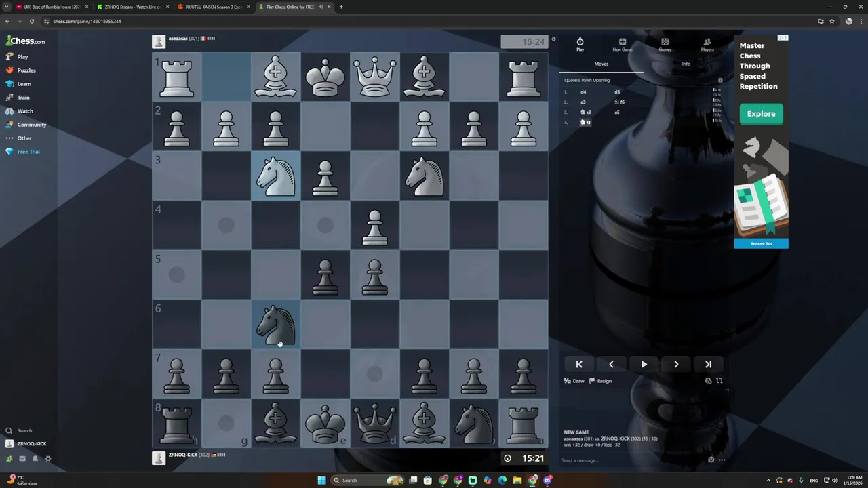Select move e3 in move list
Image resolution: width=868 pixels, height=488 pixels.
583,102
